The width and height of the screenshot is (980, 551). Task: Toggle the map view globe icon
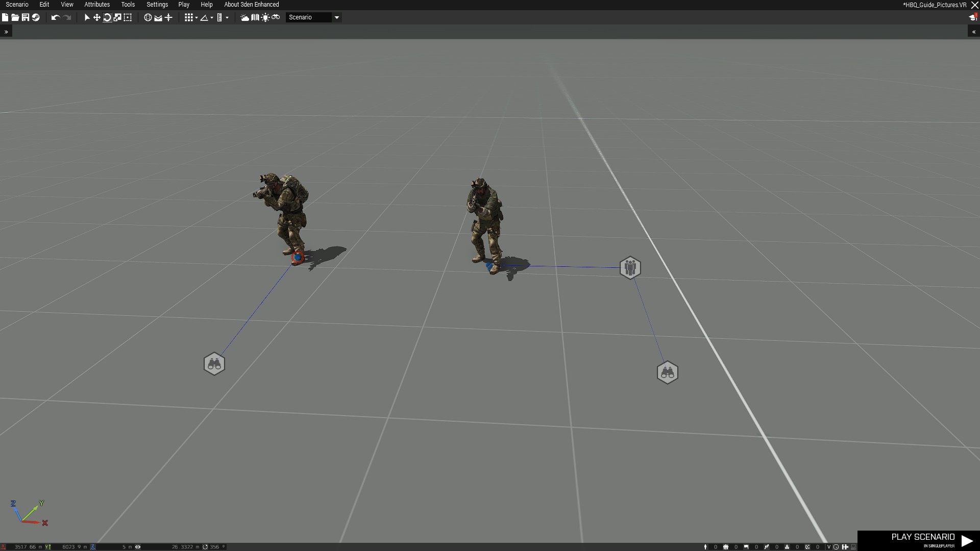point(148,17)
